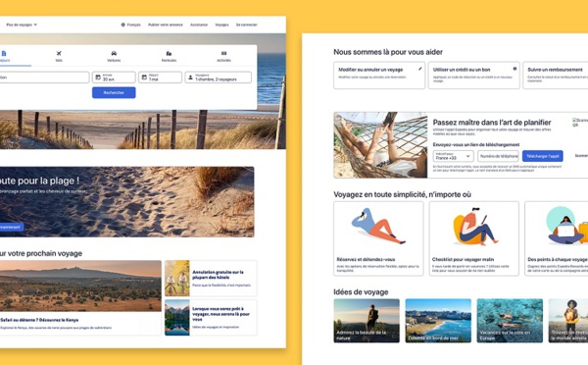
Task: Open the Utiliser un crédit ou un bon card
Action: [x=474, y=76]
